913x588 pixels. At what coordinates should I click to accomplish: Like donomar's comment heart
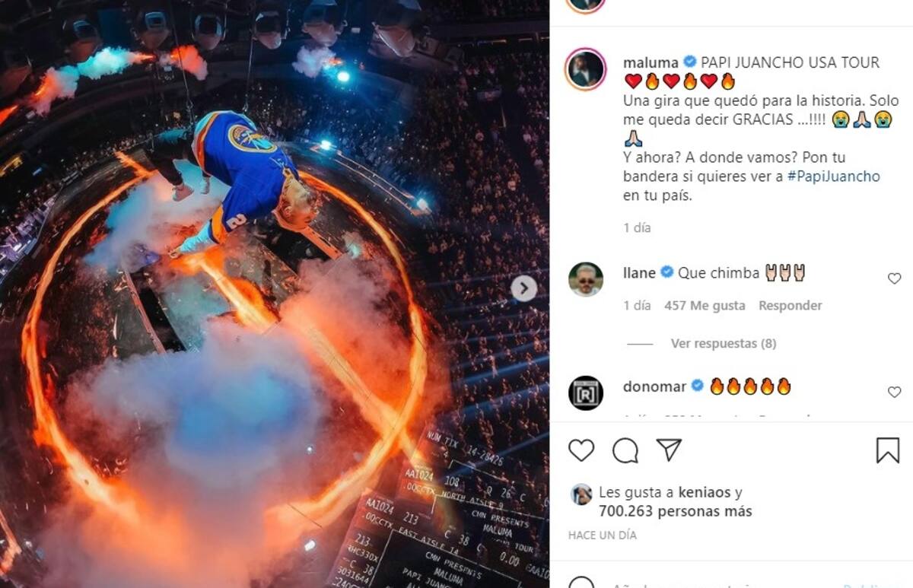click(895, 392)
